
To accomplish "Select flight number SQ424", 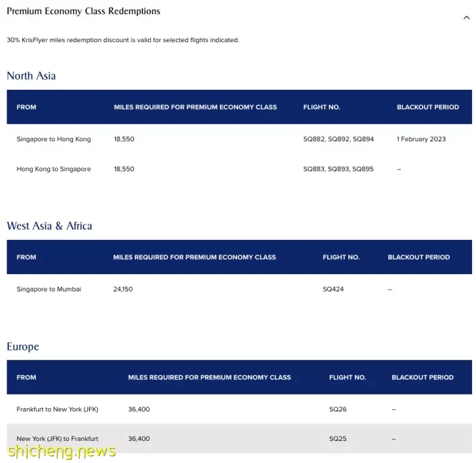I will [333, 289].
